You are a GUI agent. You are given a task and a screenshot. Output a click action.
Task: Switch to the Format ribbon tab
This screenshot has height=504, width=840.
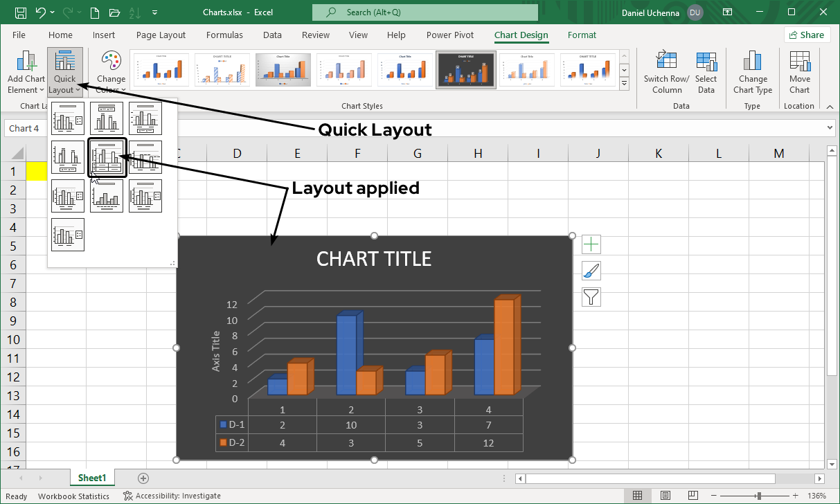(x=582, y=35)
